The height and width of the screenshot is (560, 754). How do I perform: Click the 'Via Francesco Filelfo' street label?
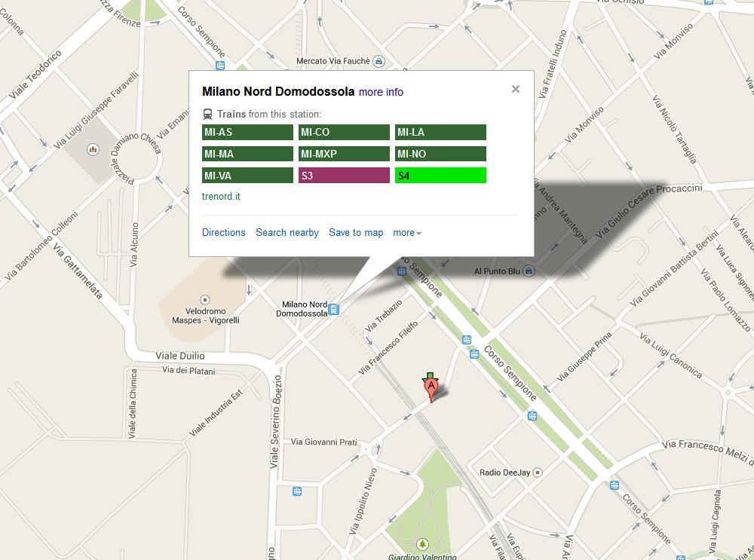(388, 347)
